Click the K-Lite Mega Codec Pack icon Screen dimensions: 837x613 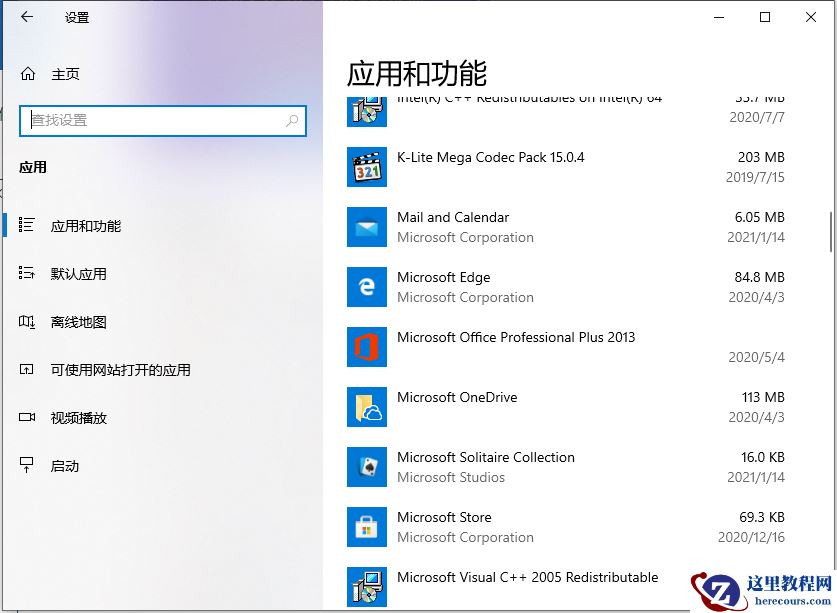(366, 167)
